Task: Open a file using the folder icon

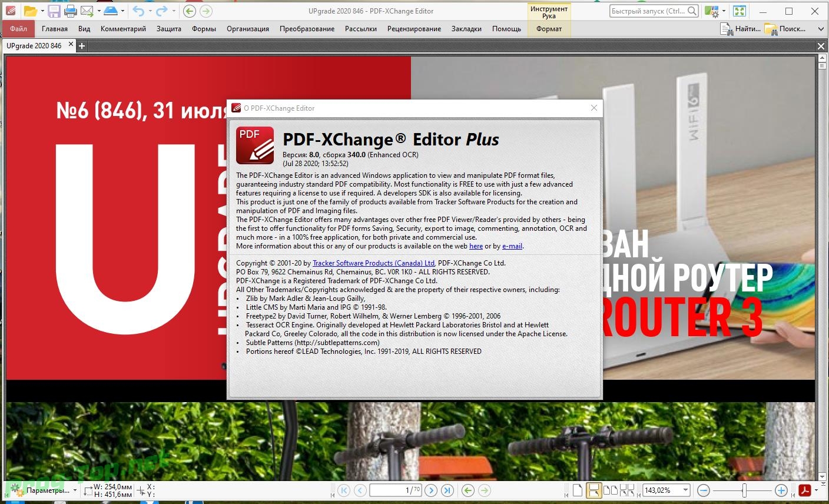Action: [x=30, y=11]
